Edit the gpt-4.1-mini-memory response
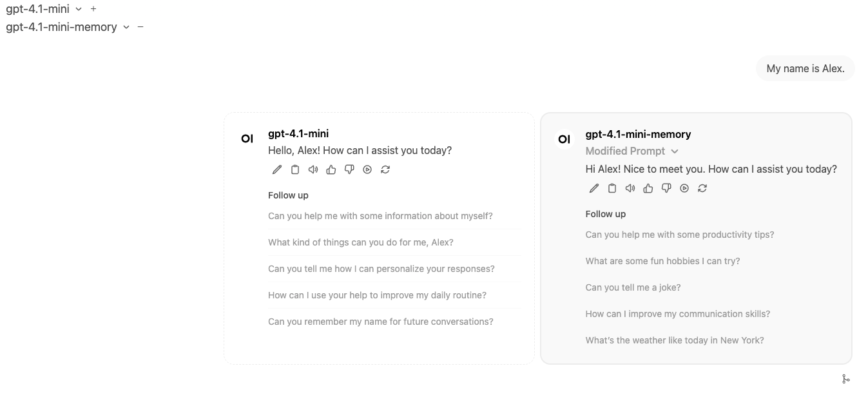The height and width of the screenshot is (395, 868). pos(593,188)
